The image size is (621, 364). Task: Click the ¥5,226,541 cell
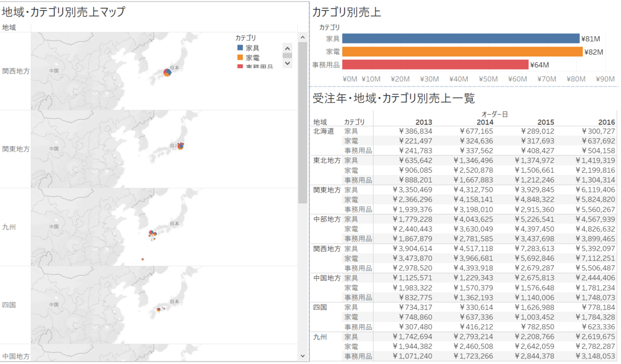pos(534,219)
